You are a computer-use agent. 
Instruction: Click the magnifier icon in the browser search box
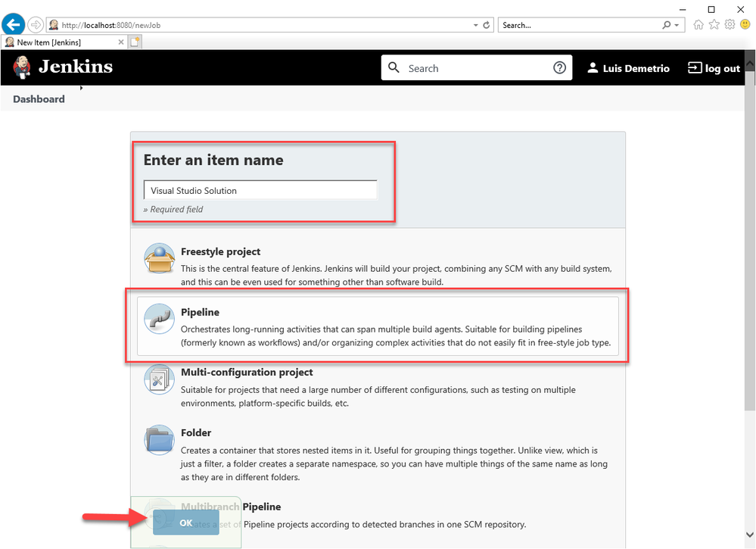coord(666,25)
